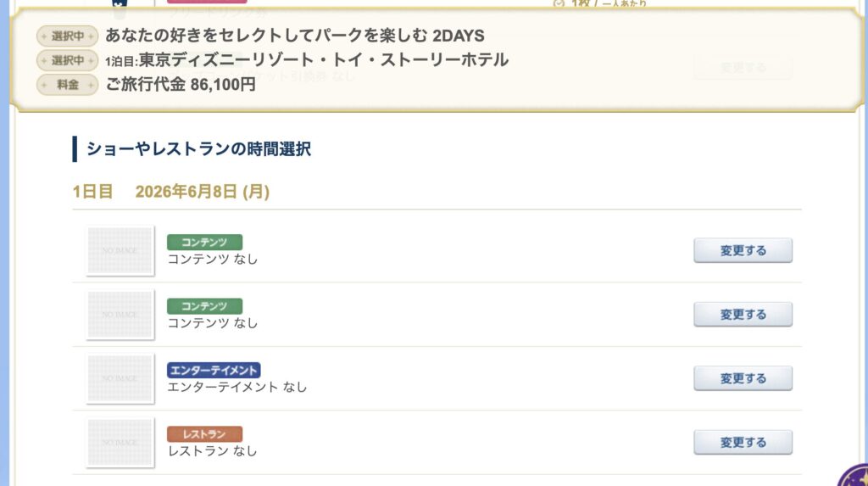
Task: Open the first コンテンツ NO IMAGE thumbnail
Action: tap(120, 250)
